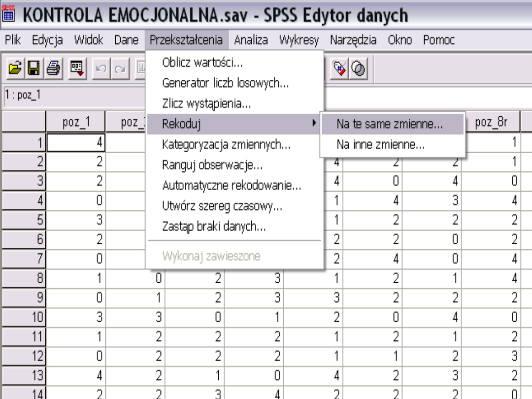Screen dimensions: 532x399
Task: Choose 'Na inne zmienne...' option
Action: [380, 145]
